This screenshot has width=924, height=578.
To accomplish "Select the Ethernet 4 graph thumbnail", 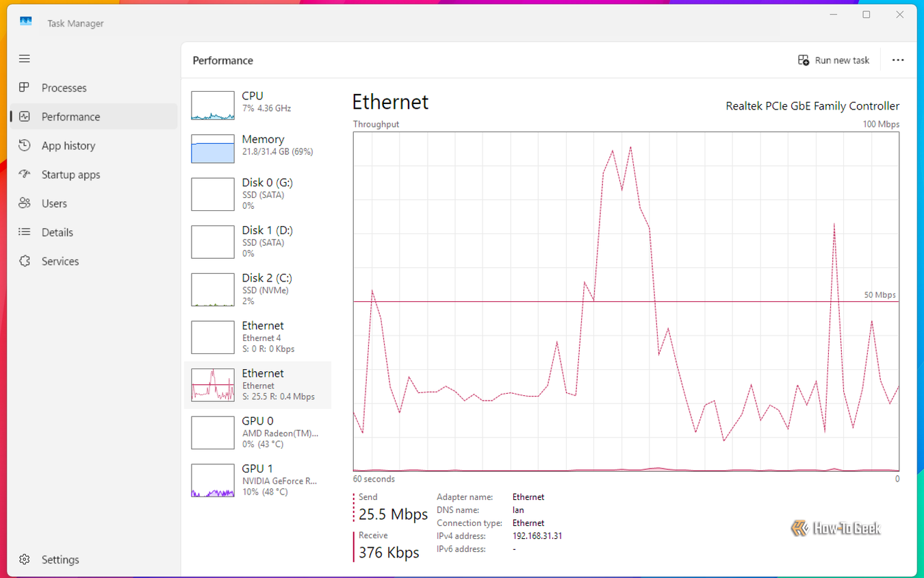I will coord(213,337).
